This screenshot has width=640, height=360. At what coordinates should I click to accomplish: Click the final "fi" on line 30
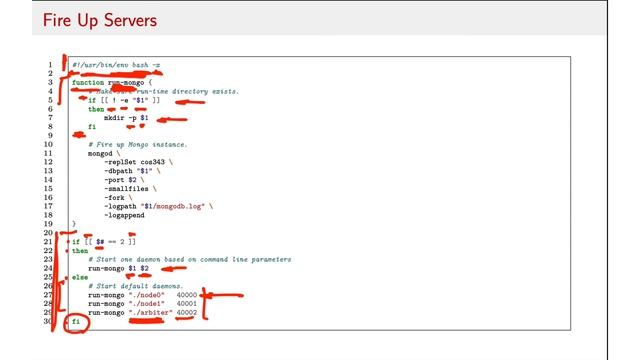[x=76, y=322]
